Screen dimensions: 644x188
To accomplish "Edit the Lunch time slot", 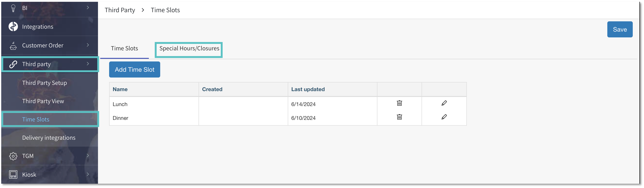I will pyautogui.click(x=444, y=103).
